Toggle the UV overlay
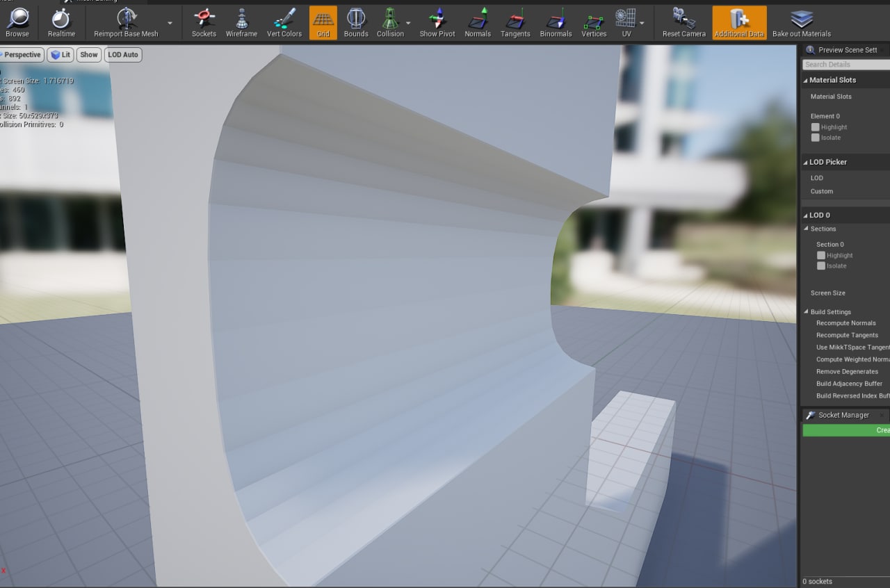890x588 pixels. (x=626, y=23)
